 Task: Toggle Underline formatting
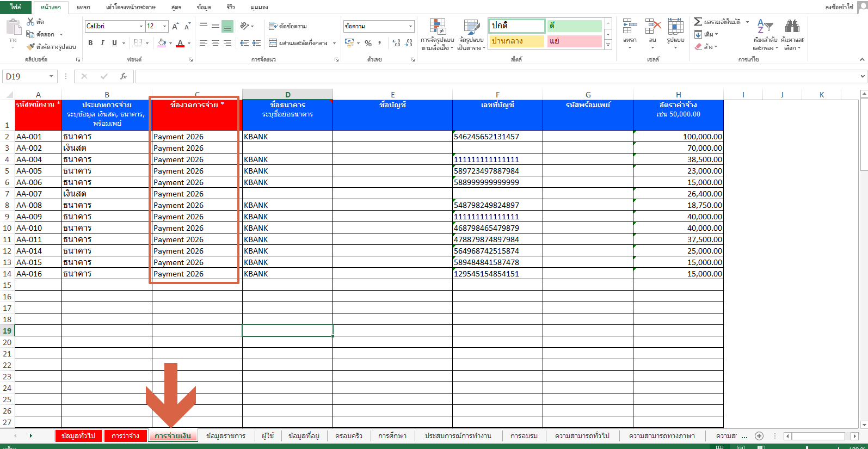tap(114, 43)
